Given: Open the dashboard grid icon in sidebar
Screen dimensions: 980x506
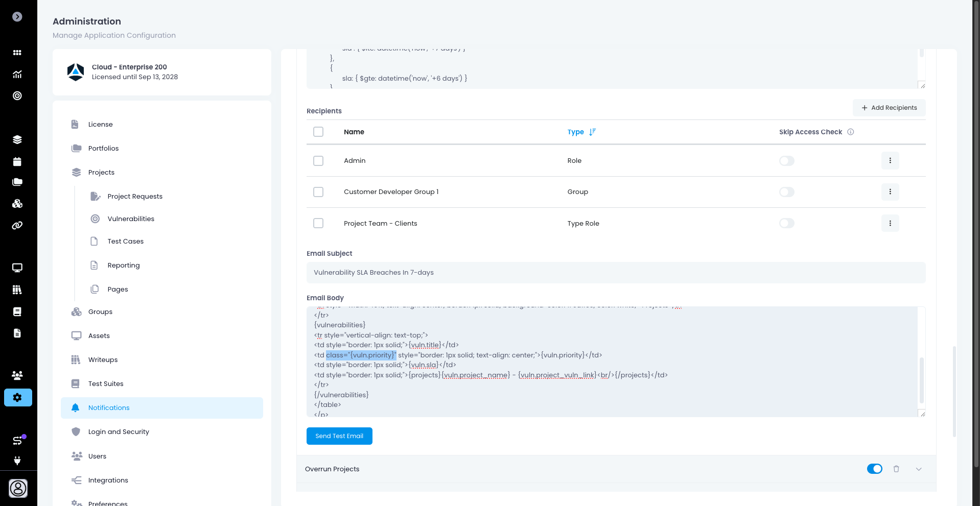Looking at the screenshot, I should [x=17, y=53].
